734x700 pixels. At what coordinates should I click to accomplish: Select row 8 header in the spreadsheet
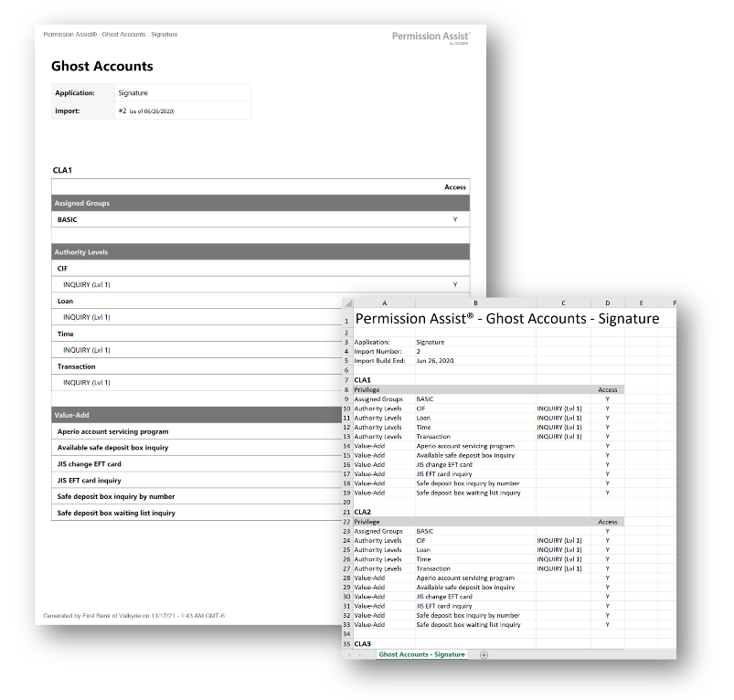pos(347,389)
